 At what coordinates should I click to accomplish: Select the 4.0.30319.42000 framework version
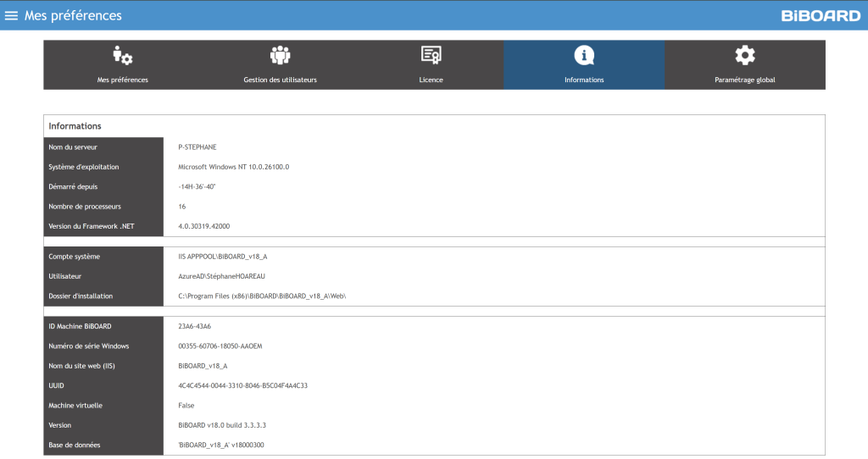(203, 226)
